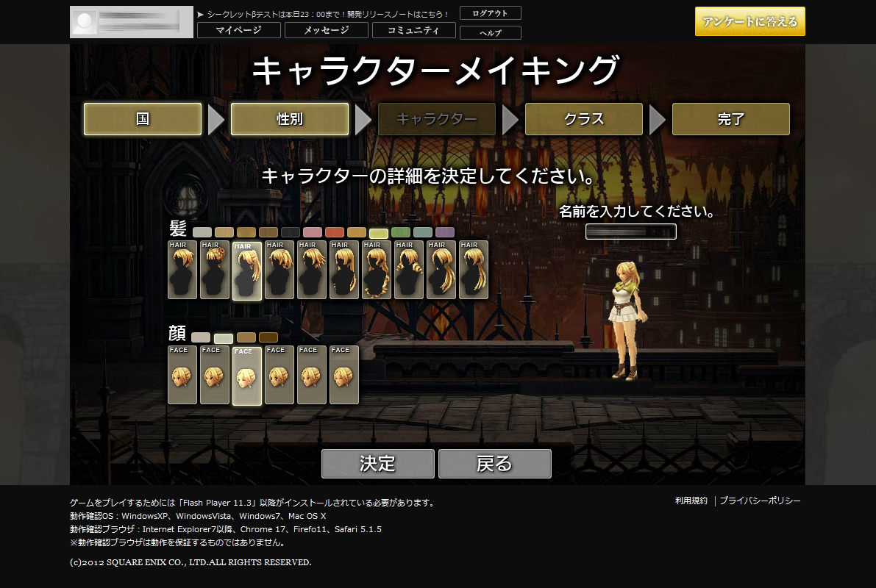This screenshot has width=876, height=588.
Task: Pick the fifth FACE card
Action: (312, 375)
